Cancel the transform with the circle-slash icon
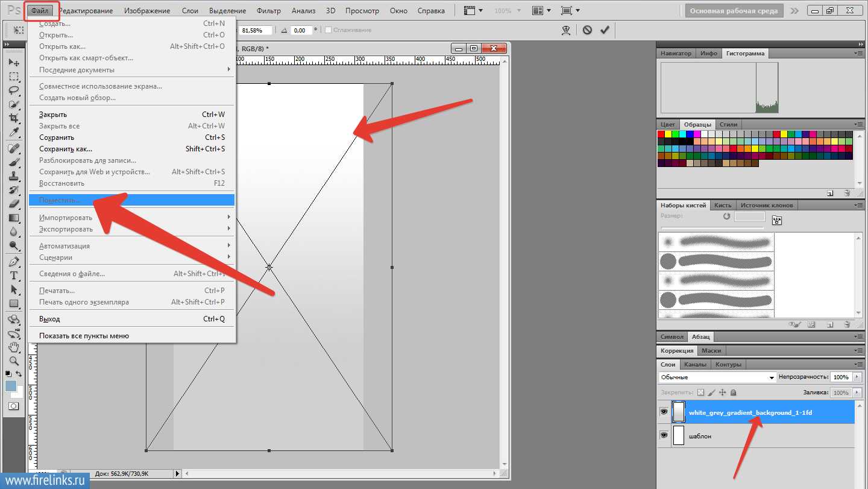Viewport: 868px width, 489px height. [x=587, y=30]
